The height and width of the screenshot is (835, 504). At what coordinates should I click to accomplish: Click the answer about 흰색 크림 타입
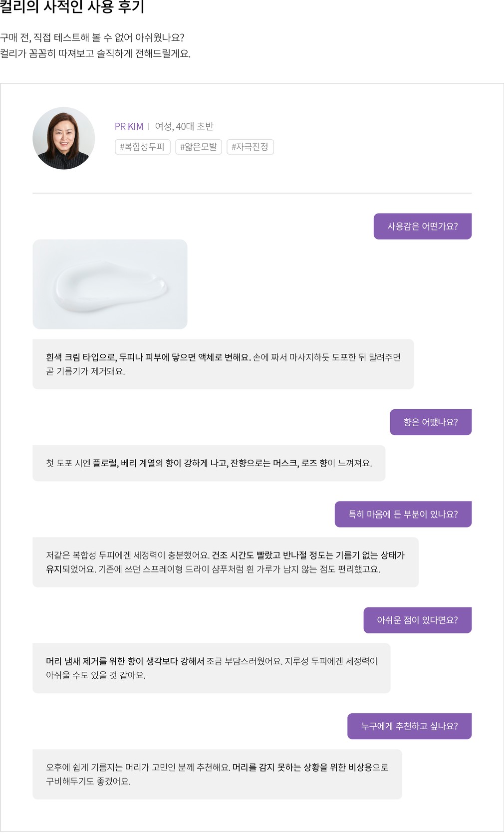tap(223, 364)
